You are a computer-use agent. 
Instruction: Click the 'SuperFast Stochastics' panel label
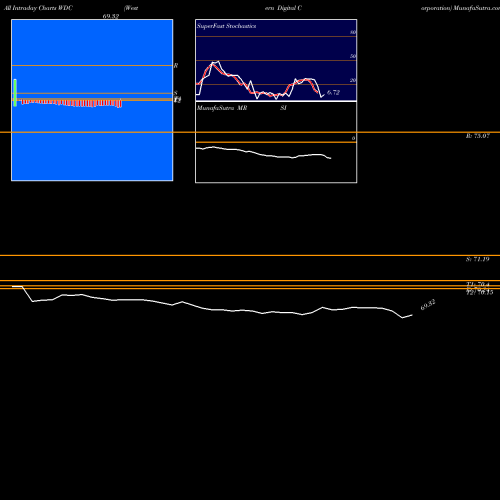coord(226,26)
